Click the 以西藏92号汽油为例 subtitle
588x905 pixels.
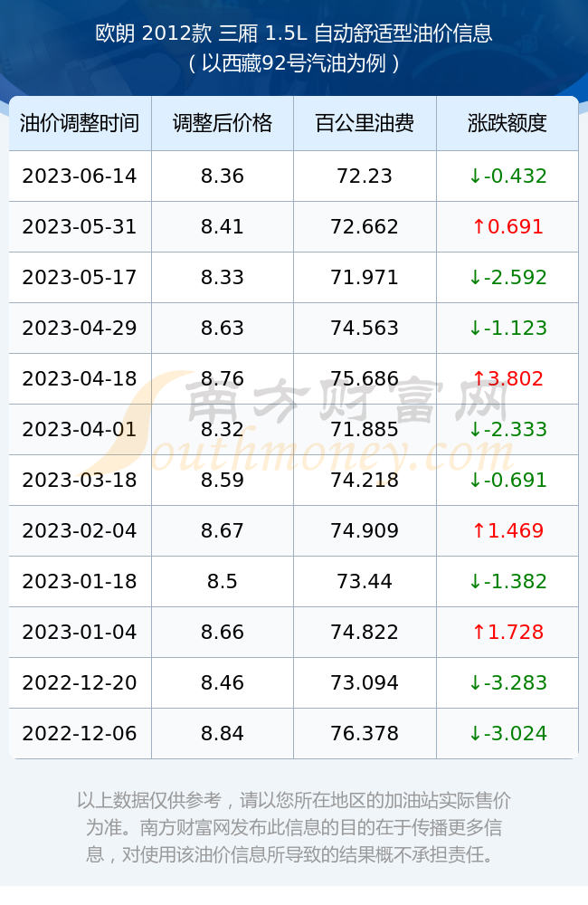[x=294, y=63]
